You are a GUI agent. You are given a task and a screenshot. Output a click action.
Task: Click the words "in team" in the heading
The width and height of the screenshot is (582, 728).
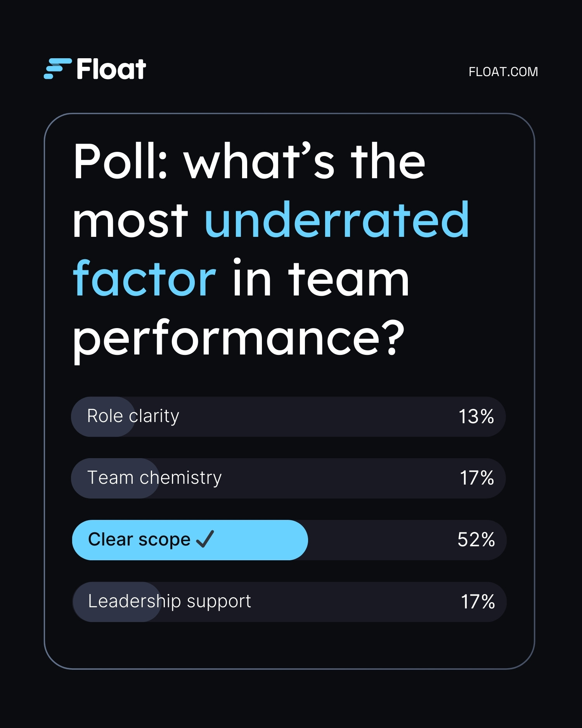point(320,278)
